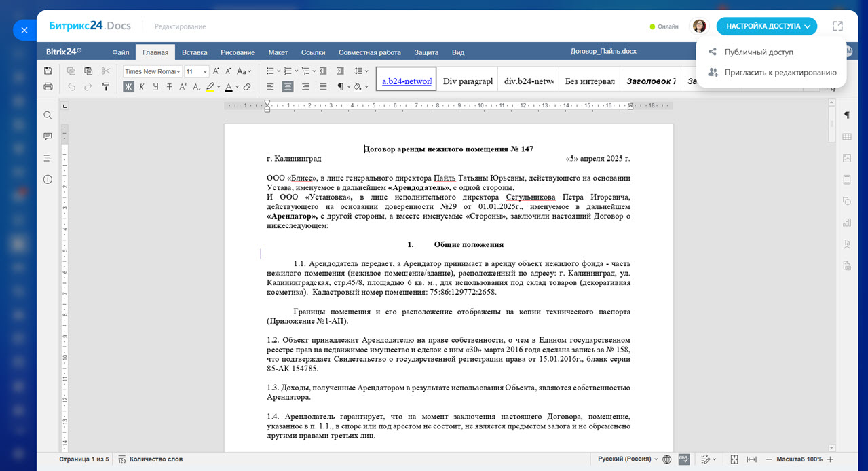
Task: Redo the last undone action
Action: [88, 86]
